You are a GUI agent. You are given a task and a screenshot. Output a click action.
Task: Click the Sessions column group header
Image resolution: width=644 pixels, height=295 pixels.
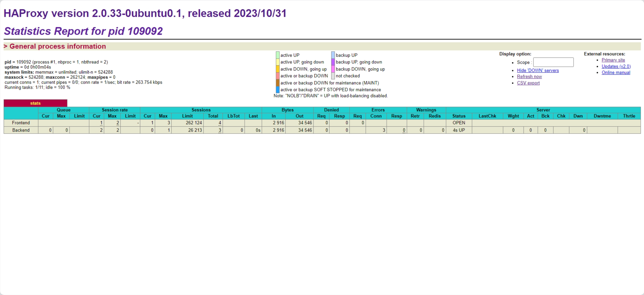click(x=201, y=110)
